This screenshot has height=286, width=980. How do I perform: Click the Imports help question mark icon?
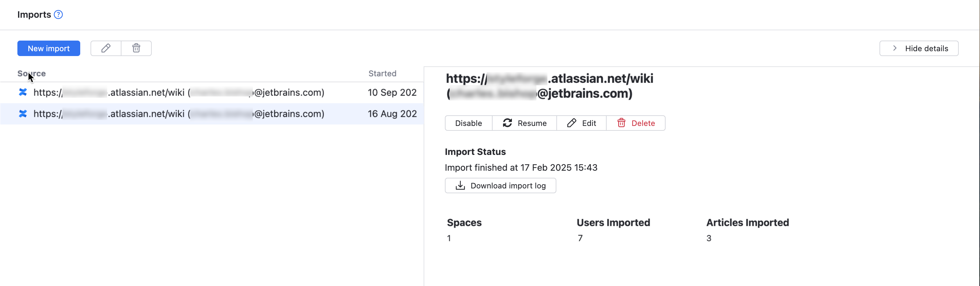pyautogui.click(x=58, y=14)
